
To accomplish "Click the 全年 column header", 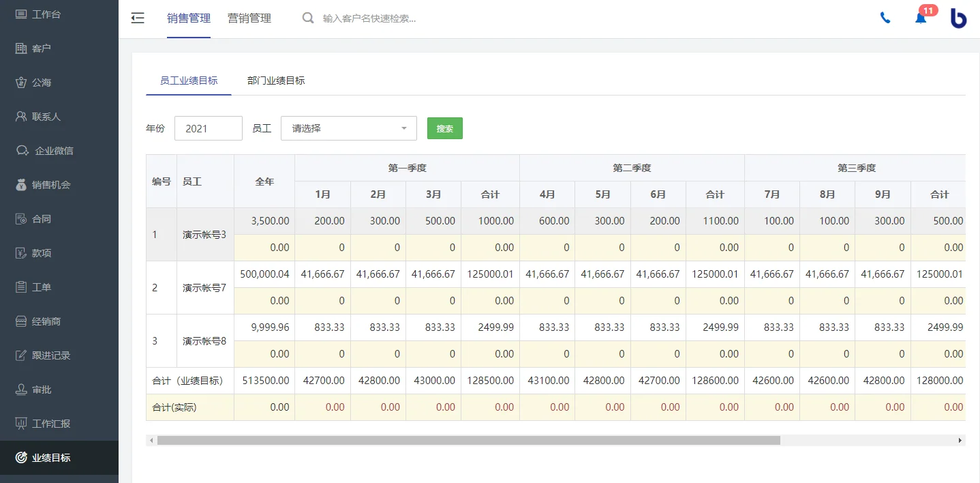I will click(x=264, y=181).
